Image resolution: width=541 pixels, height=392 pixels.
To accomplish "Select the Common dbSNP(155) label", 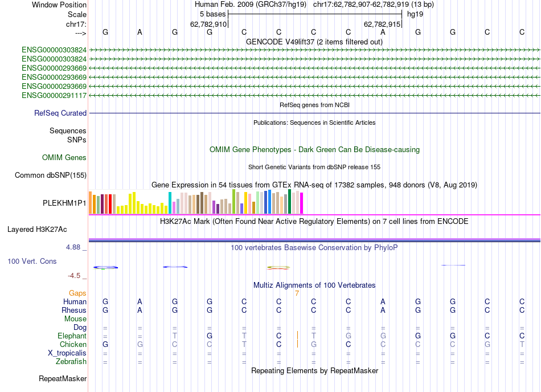I will pyautogui.click(x=51, y=175).
